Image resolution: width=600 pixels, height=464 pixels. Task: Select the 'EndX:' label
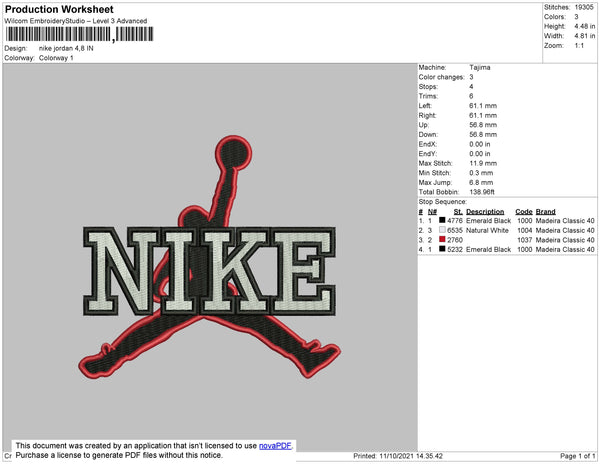(x=427, y=144)
